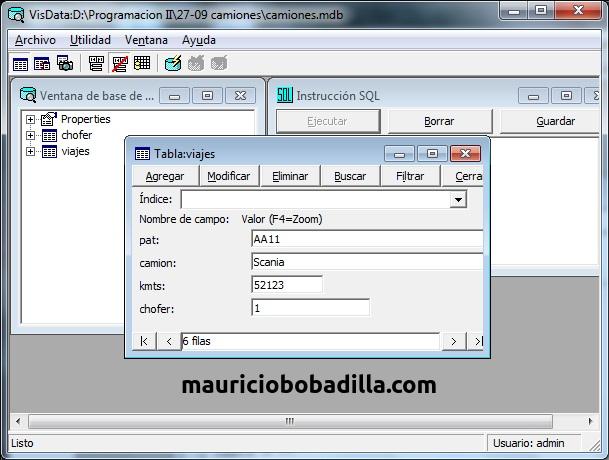Toggle the crossed-out no Data control icon
The image size is (609, 460).
[x=120, y=64]
